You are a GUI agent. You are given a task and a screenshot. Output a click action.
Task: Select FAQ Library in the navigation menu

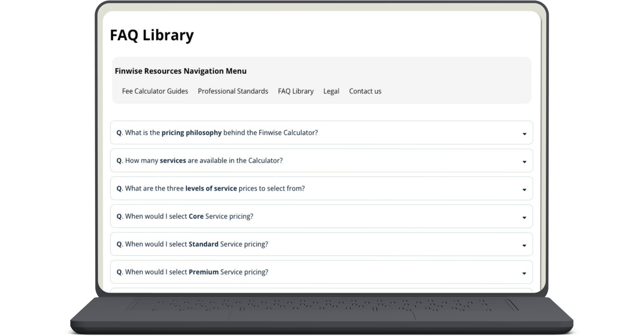point(295,91)
